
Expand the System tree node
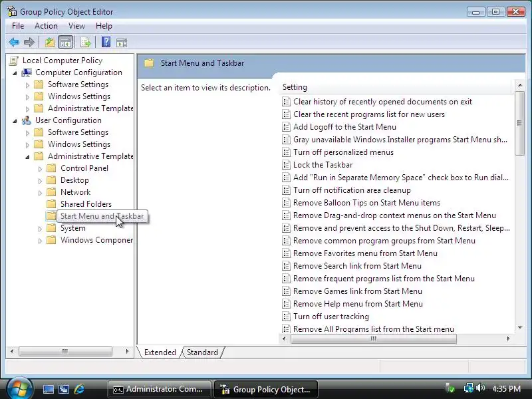40,229
